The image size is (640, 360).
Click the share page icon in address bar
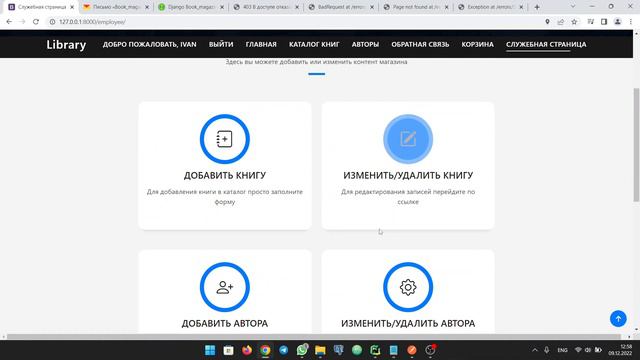point(561,22)
